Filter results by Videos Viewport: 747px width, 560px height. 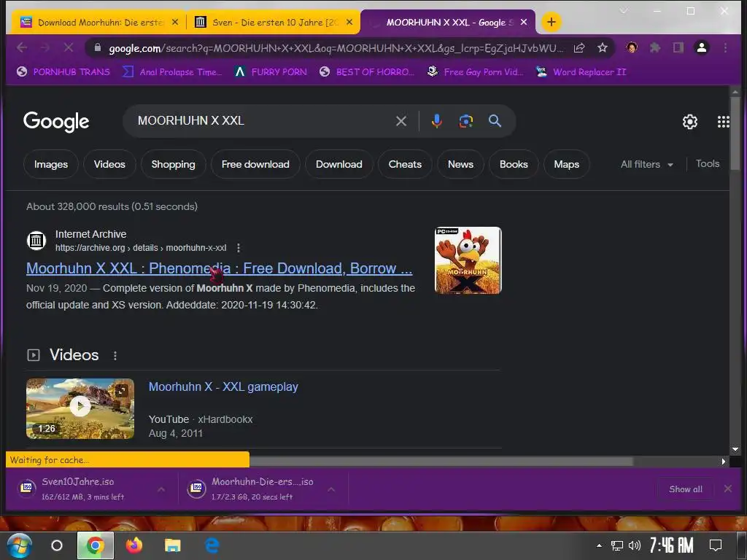109,164
